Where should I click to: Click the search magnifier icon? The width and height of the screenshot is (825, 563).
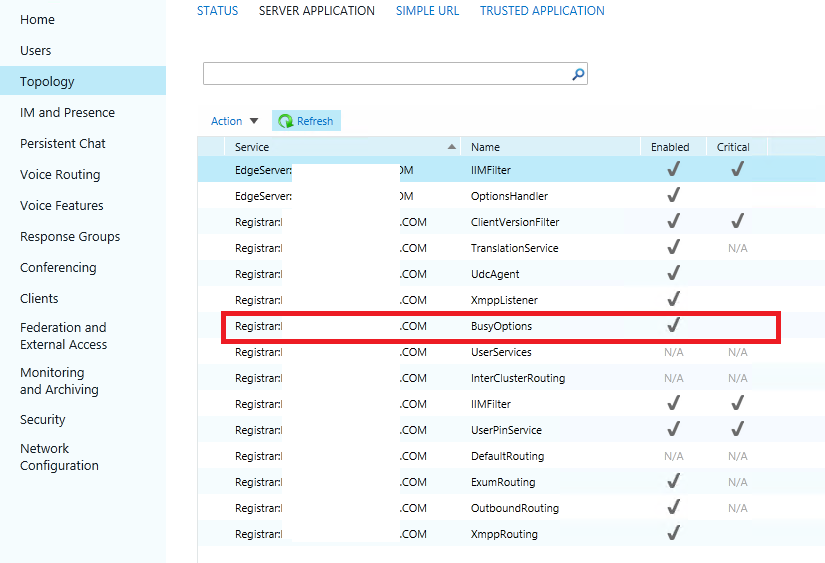[577, 74]
